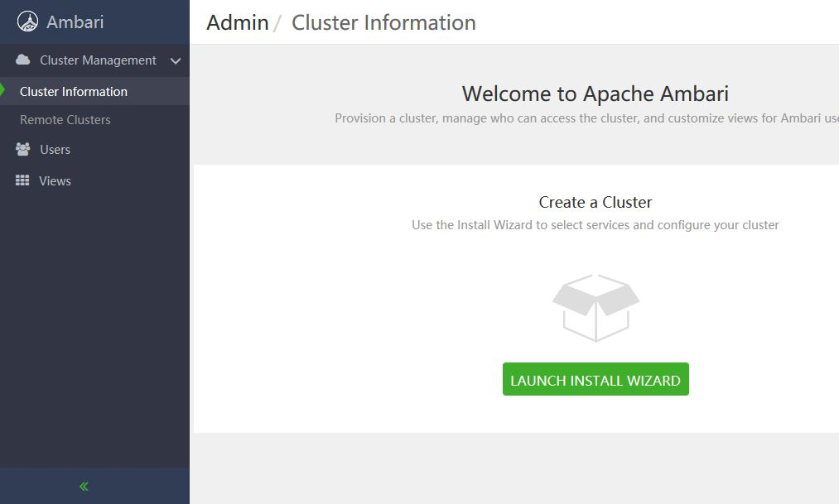Open the Users section
The height and width of the screenshot is (504, 839).
pyautogui.click(x=55, y=150)
